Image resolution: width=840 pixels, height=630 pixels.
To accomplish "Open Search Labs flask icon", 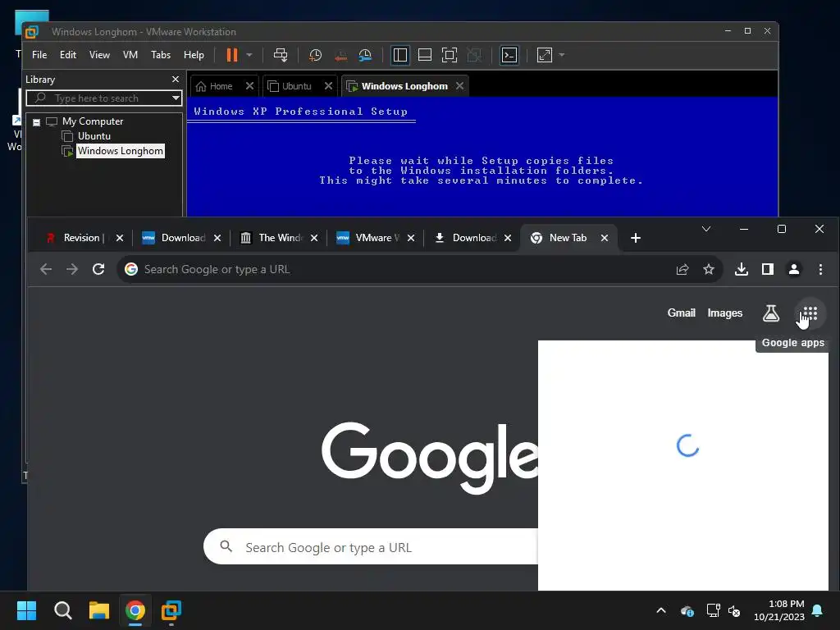I will [x=771, y=313].
